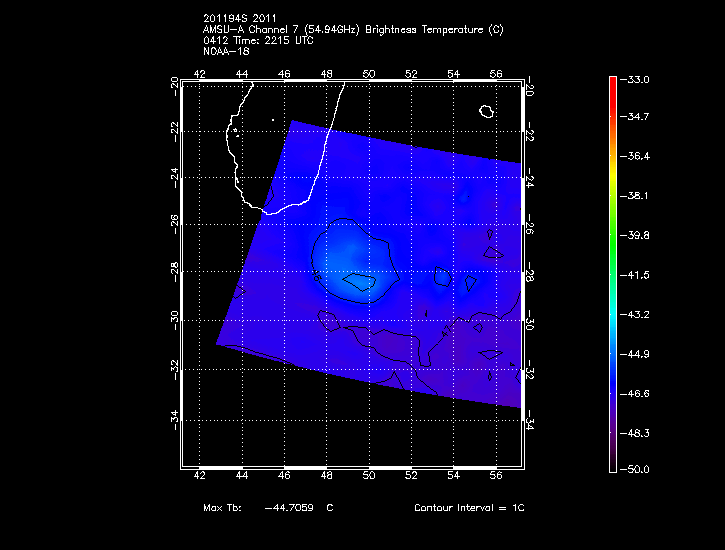Click the -33.0 colorbar top label
Viewport: 725px width, 550px height.
coord(637,79)
